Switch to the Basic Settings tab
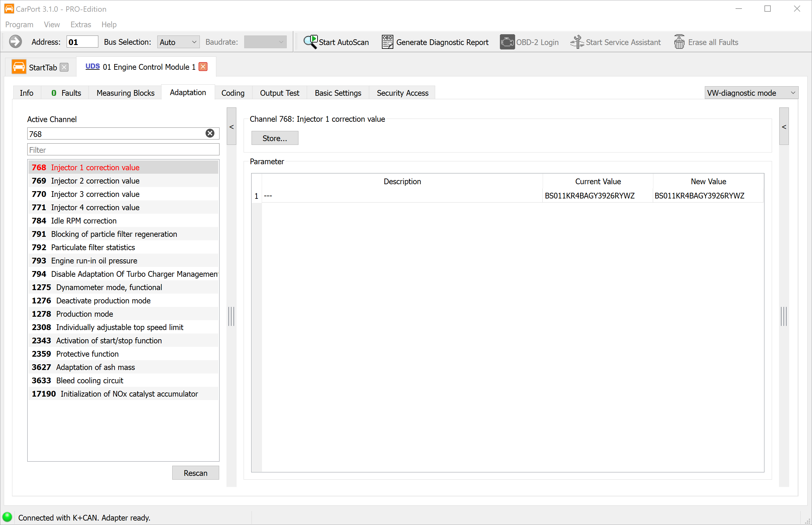This screenshot has width=812, height=525. pos(337,93)
